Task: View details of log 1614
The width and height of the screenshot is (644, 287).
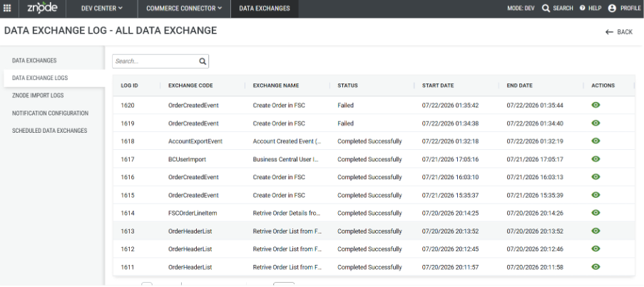Action: [596, 213]
